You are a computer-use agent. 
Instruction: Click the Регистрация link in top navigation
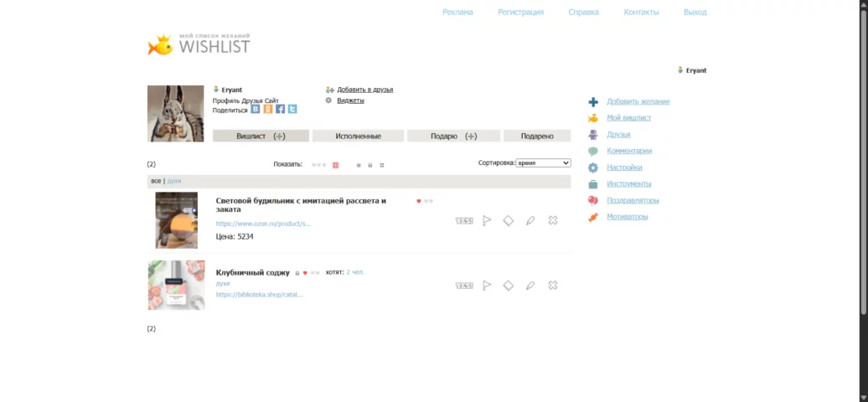coord(520,12)
